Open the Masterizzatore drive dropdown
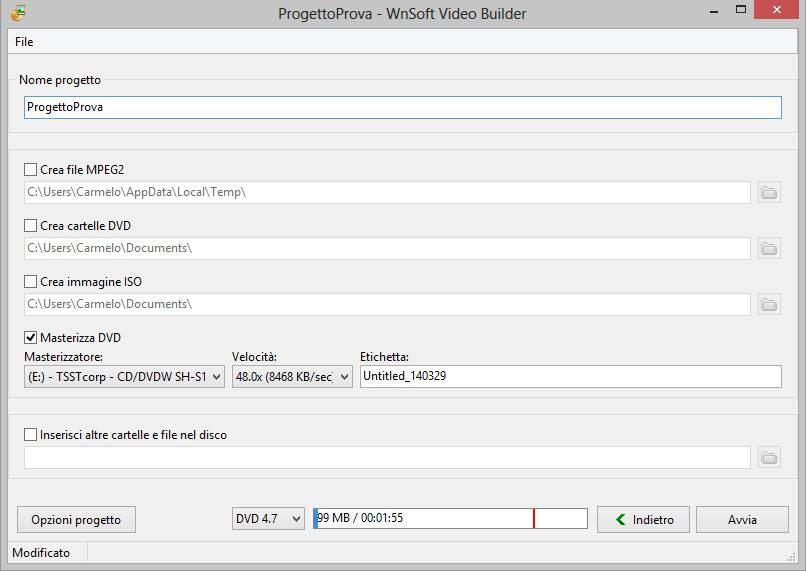Image resolution: width=806 pixels, height=571 pixels. click(124, 376)
